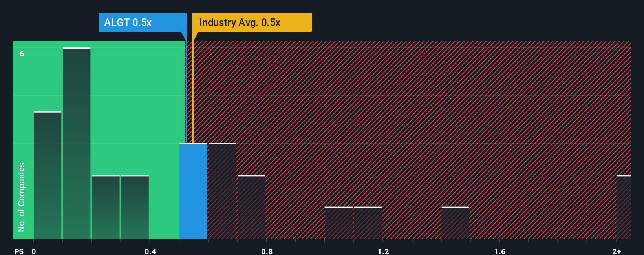Select the bar between 0.6 and 0.7
This screenshot has height=255, width=644.
pyautogui.click(x=222, y=191)
